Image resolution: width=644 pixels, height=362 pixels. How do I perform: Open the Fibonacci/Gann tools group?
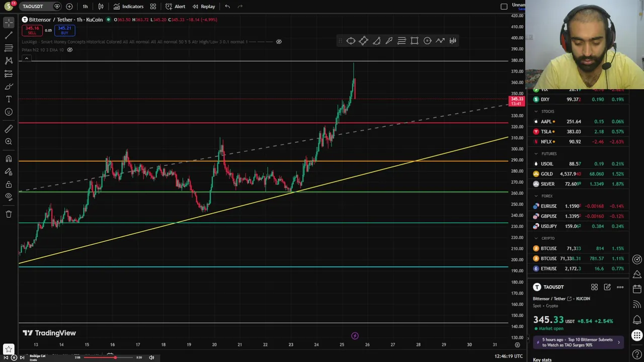pos(9,48)
